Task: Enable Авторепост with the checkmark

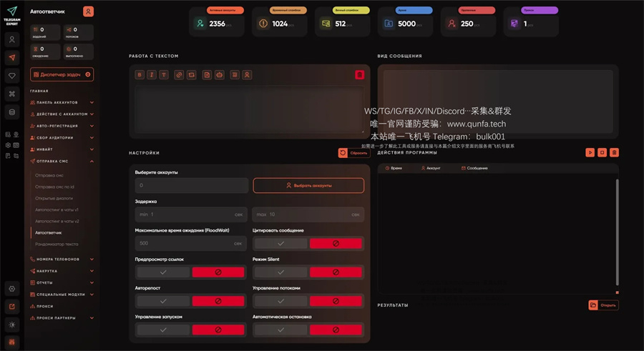Action: coord(163,301)
